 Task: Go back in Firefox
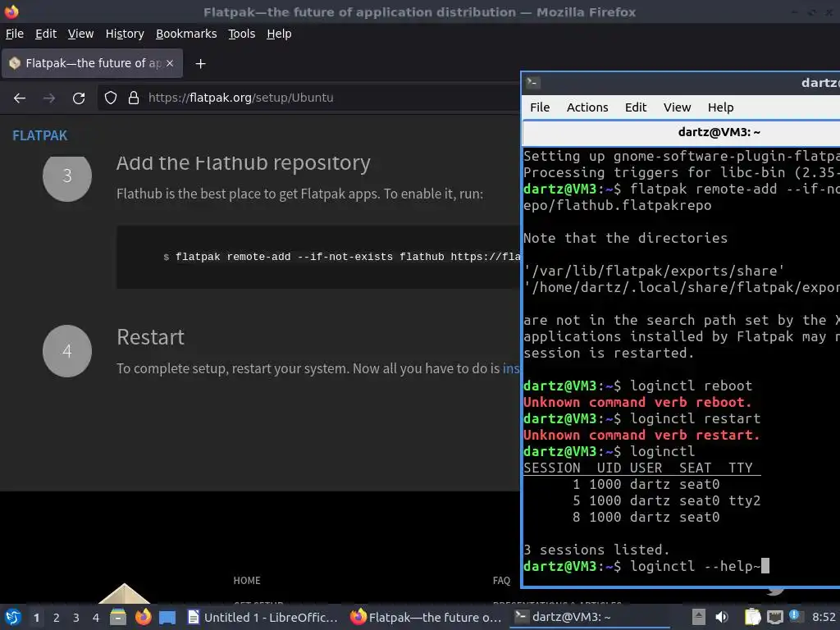20,98
